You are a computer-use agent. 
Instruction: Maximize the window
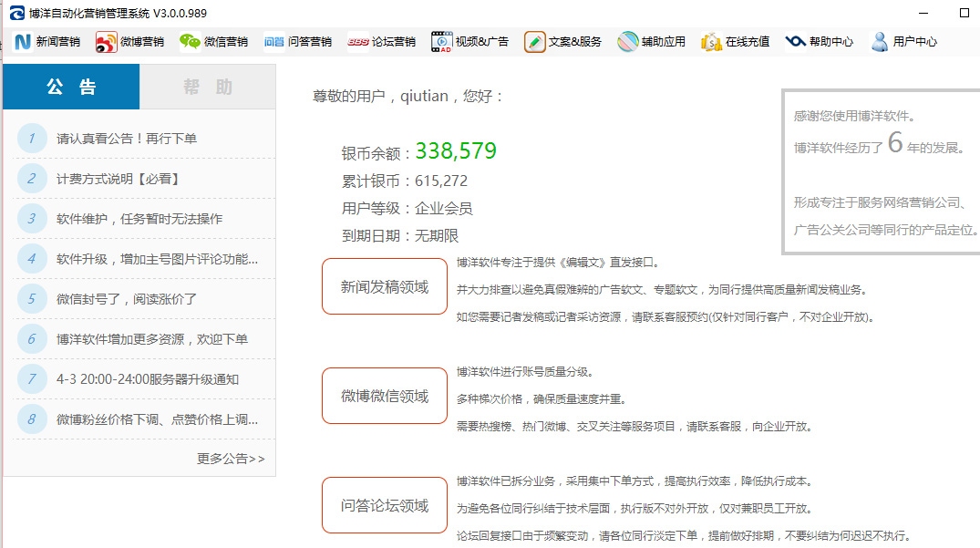click(964, 13)
